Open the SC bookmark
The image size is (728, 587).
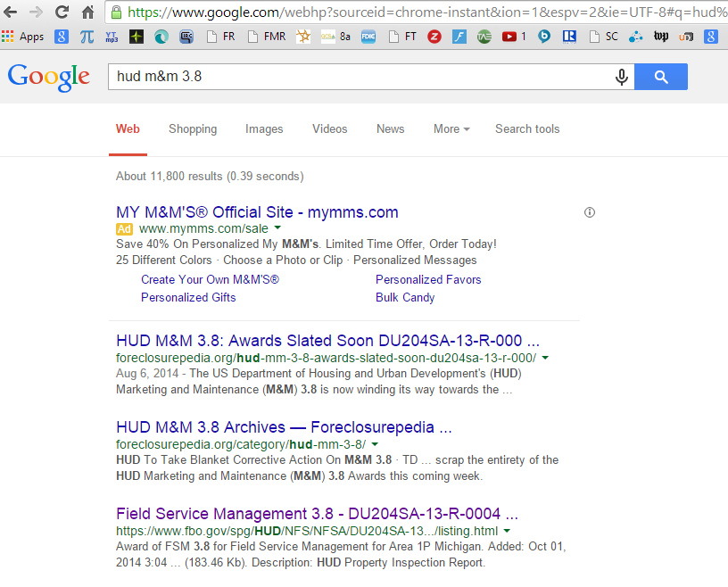click(604, 37)
